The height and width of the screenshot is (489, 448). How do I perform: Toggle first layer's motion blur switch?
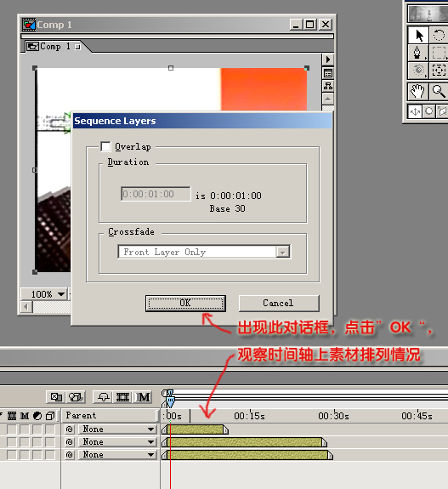[25, 429]
